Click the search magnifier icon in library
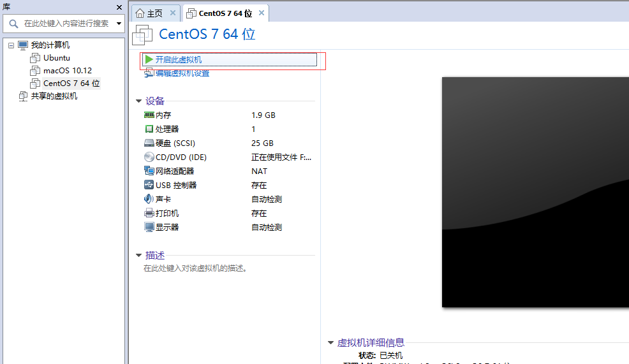This screenshot has height=364, width=629. coord(13,24)
